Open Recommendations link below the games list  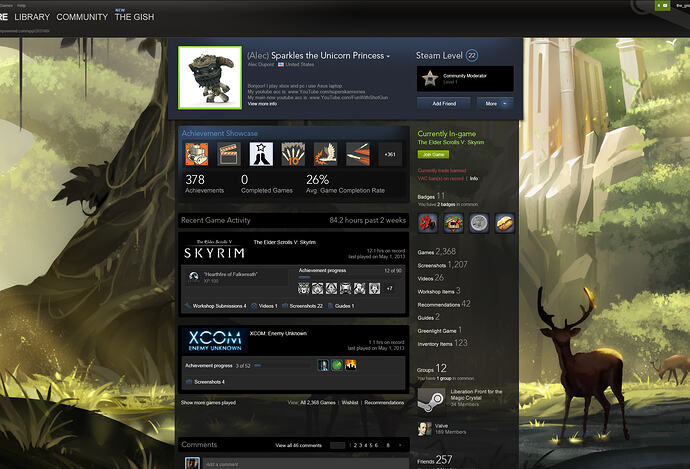[384, 403]
